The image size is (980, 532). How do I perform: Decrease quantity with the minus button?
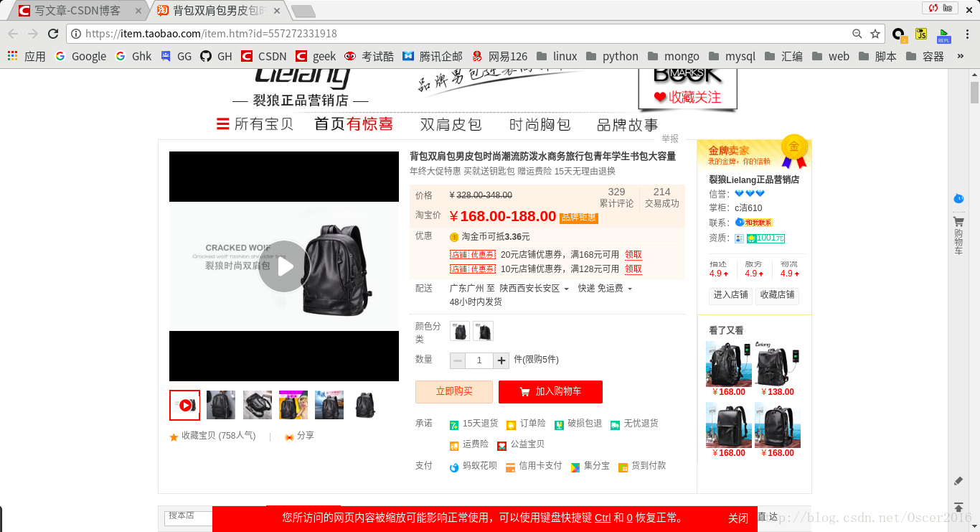[458, 360]
